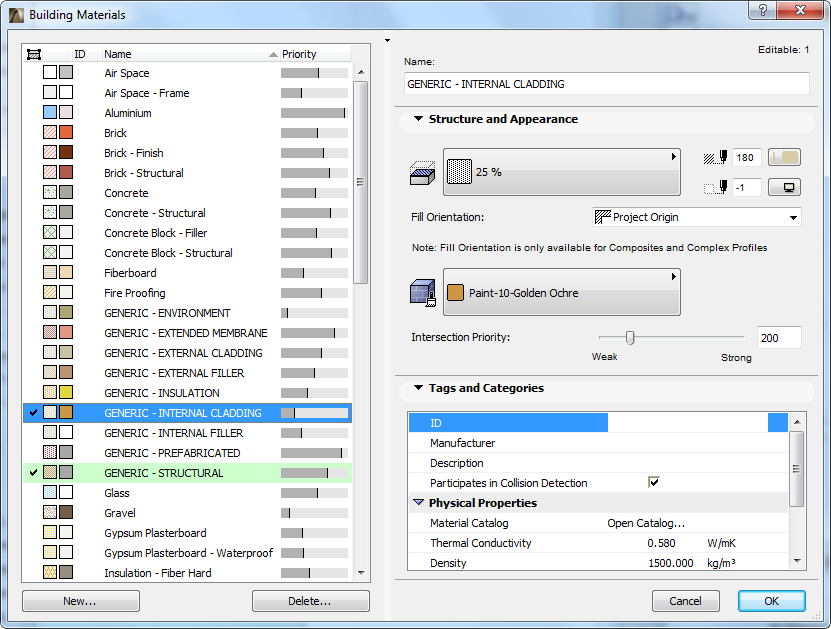Screen dimensions: 831x629
Task: Open the 25 % cut fill popup arrow
Action: [x=674, y=157]
